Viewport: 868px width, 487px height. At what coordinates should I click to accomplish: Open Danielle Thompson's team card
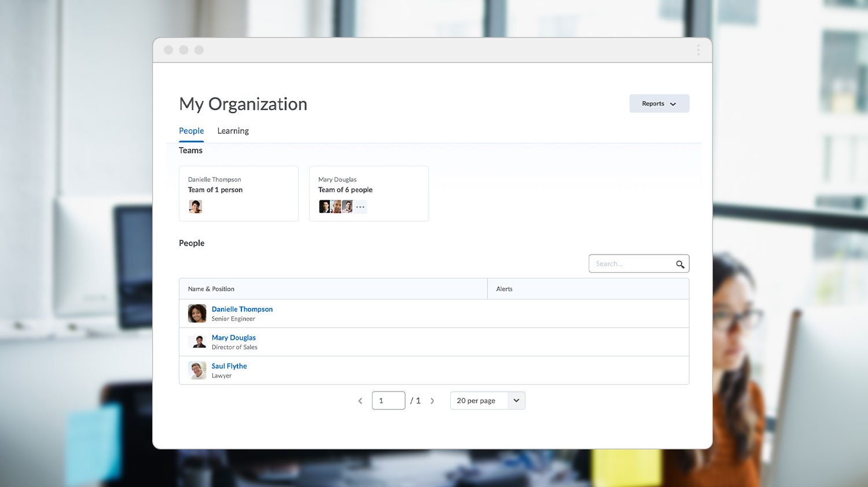pyautogui.click(x=238, y=193)
